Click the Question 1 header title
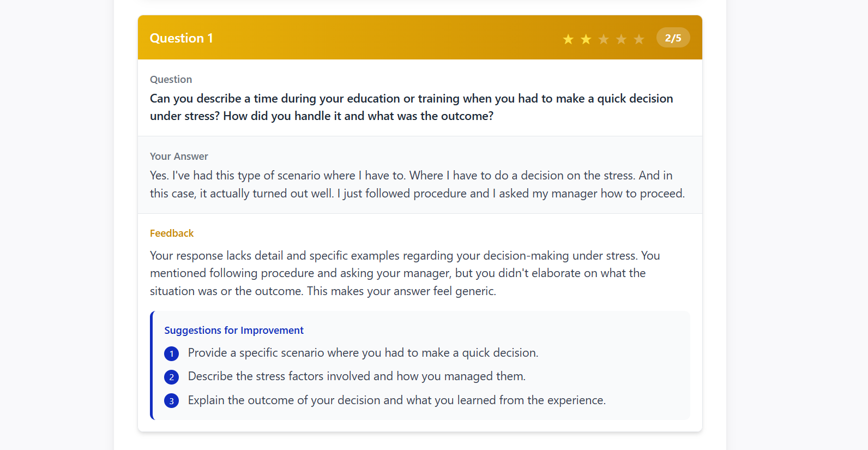 point(182,38)
